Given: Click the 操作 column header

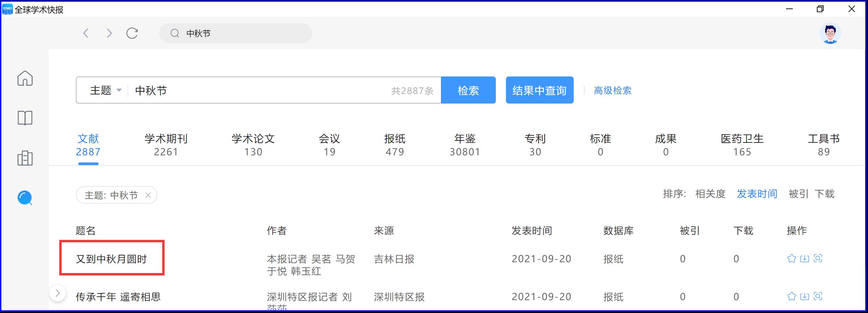Looking at the screenshot, I should [x=797, y=231].
